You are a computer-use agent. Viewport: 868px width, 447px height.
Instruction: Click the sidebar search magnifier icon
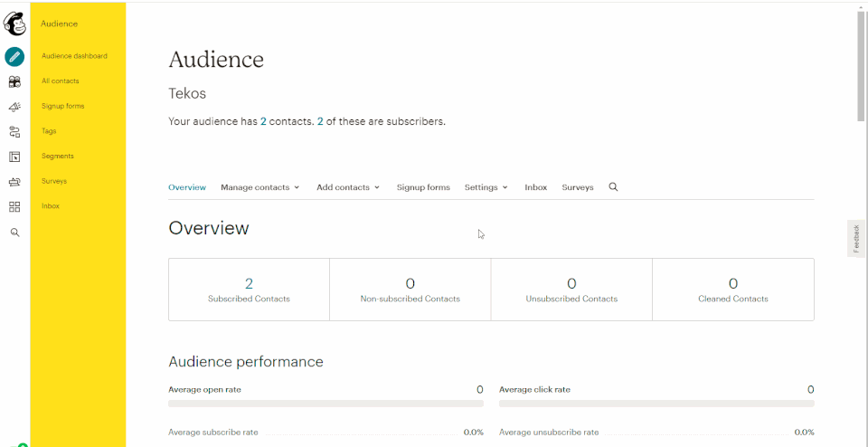coord(14,233)
